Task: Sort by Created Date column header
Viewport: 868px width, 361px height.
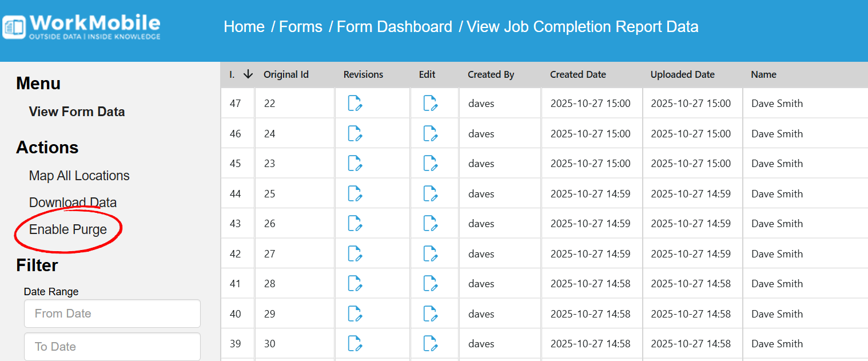Action: click(x=578, y=74)
